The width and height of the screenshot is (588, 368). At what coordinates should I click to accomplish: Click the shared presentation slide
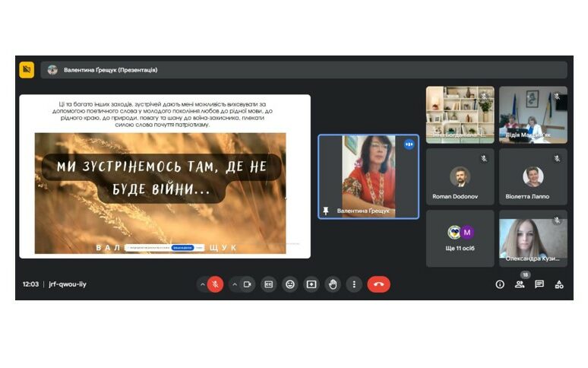click(x=165, y=176)
